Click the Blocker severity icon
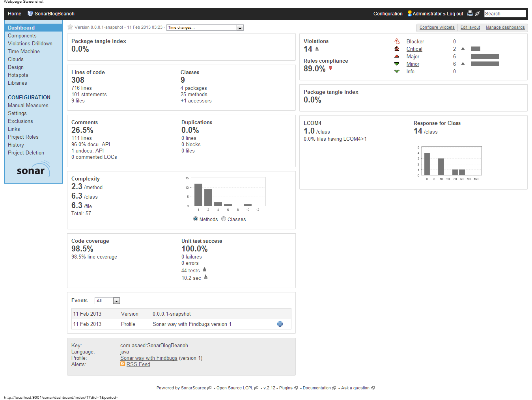The width and height of the screenshot is (532, 400). [x=397, y=41]
